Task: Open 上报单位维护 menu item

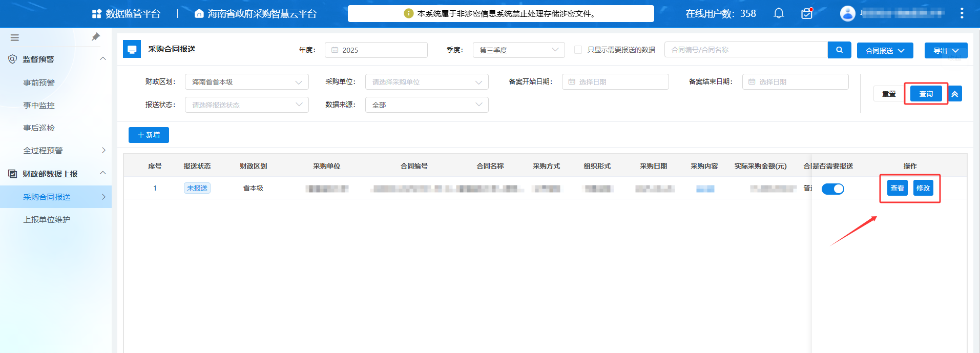Action: tap(47, 219)
